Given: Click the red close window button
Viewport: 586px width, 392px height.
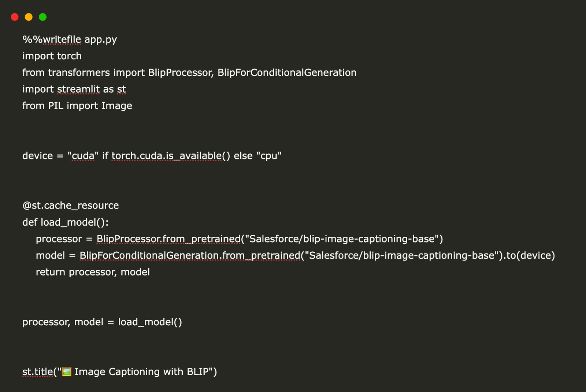Looking at the screenshot, I should click(x=15, y=17).
